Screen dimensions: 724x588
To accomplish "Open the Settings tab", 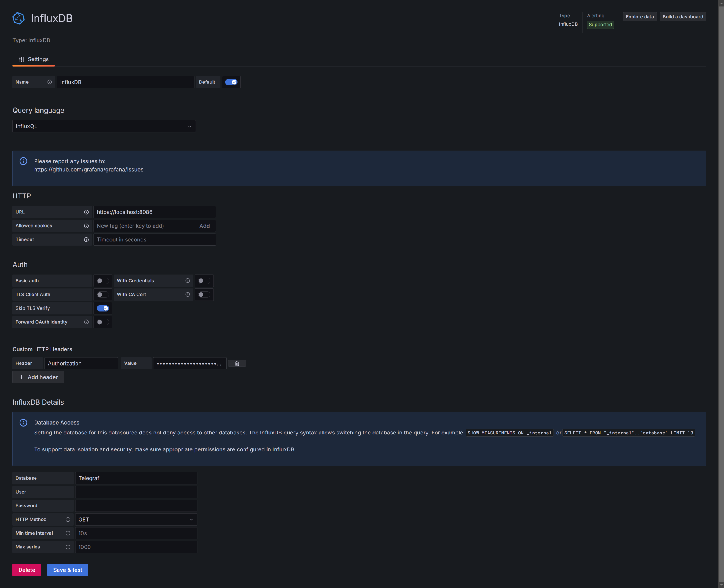I will pos(34,60).
